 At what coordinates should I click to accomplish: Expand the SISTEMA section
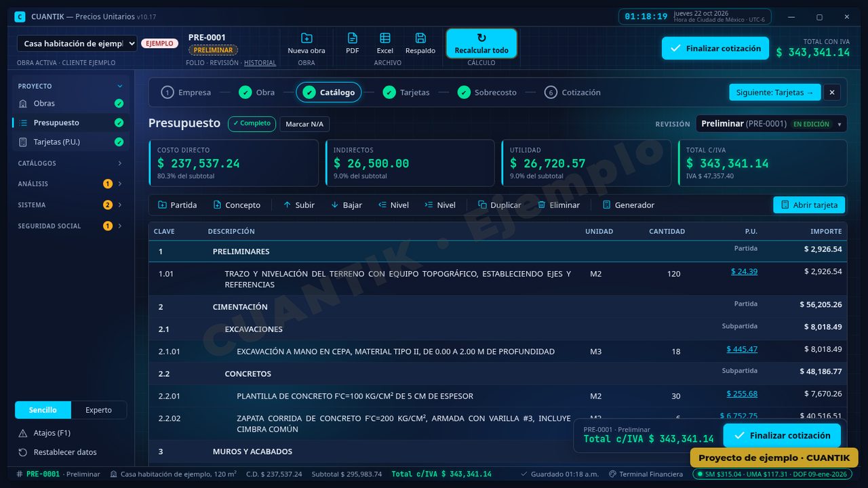pyautogui.click(x=71, y=205)
